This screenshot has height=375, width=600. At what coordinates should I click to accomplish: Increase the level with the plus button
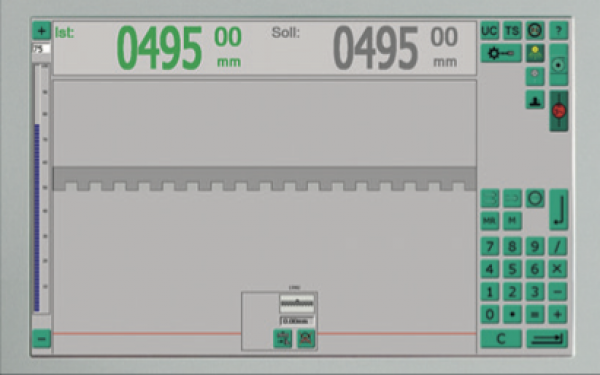(x=41, y=31)
